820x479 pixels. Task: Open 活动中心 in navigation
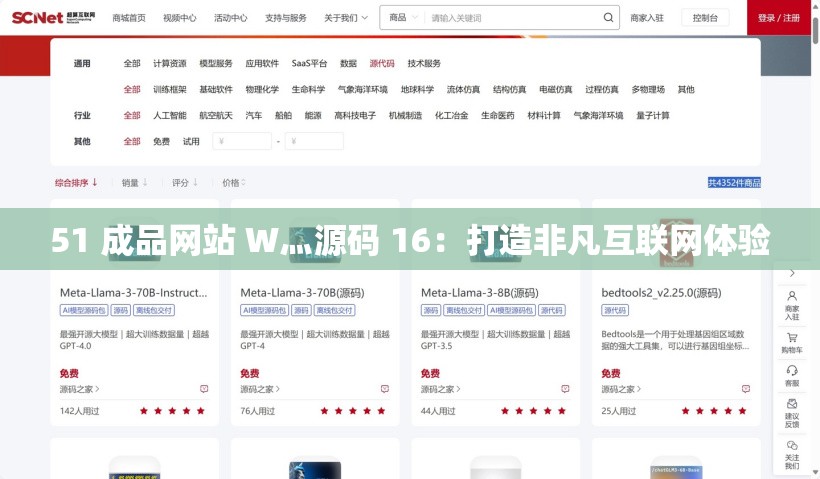[x=231, y=18]
